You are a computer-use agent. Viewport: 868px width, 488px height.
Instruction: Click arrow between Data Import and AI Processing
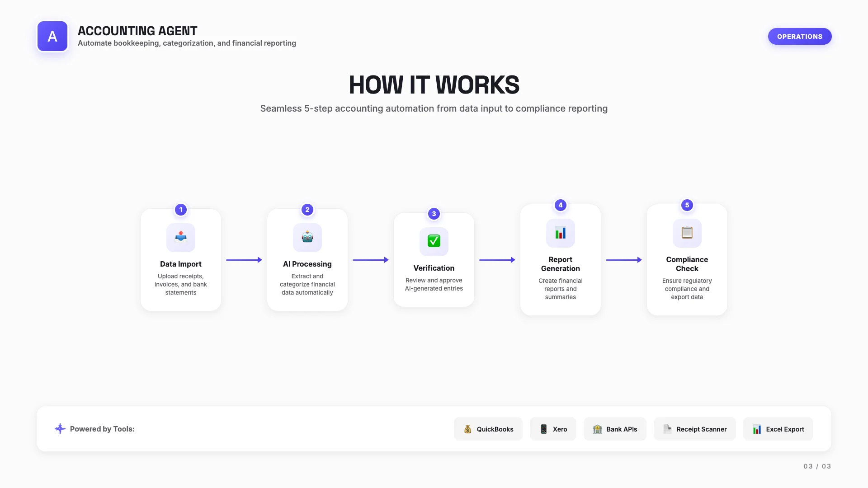click(x=244, y=260)
